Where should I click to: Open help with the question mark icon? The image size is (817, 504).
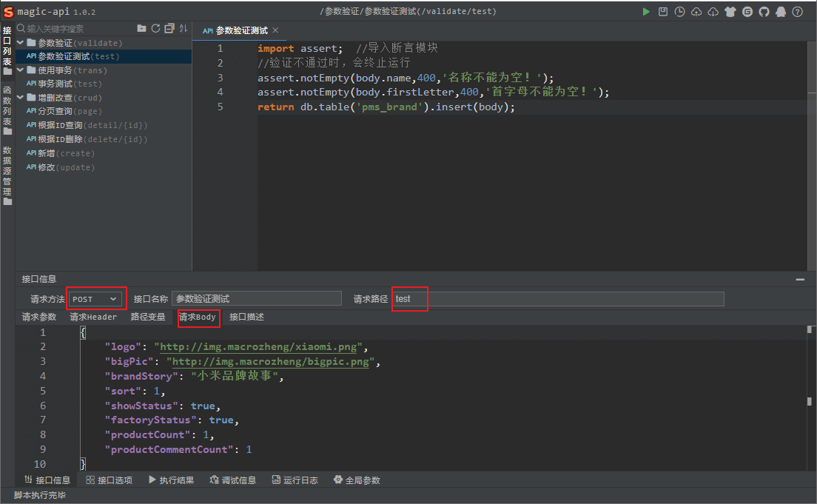tap(797, 11)
